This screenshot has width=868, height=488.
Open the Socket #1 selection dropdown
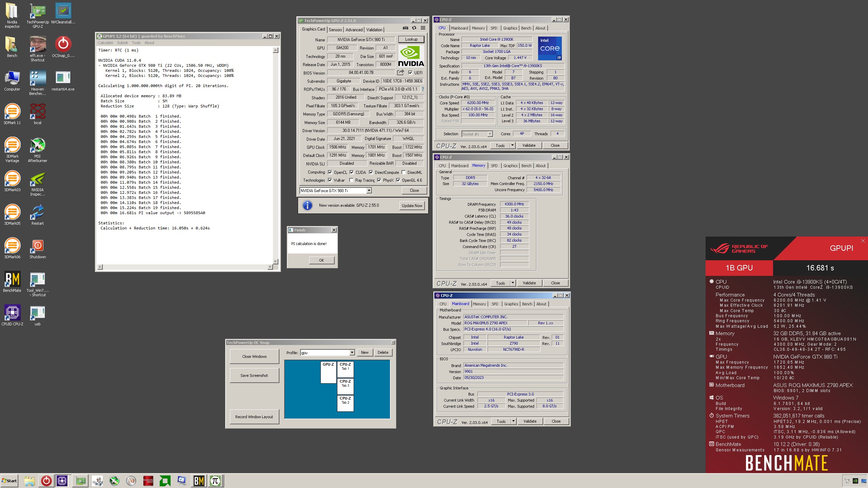pos(477,134)
